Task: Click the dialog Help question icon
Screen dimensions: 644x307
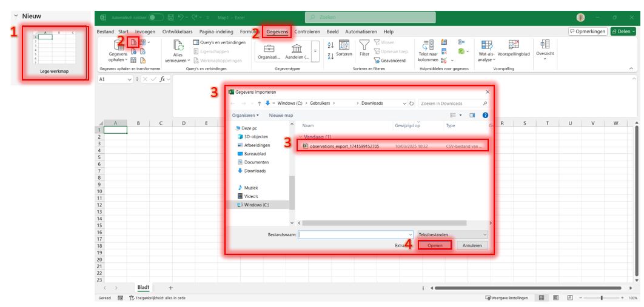Action: coord(485,116)
